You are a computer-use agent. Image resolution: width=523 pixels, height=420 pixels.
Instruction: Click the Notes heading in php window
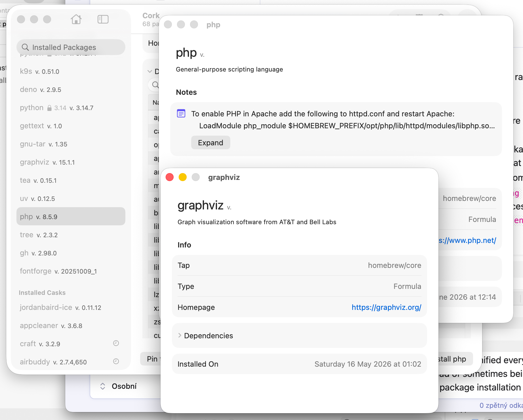point(186,92)
